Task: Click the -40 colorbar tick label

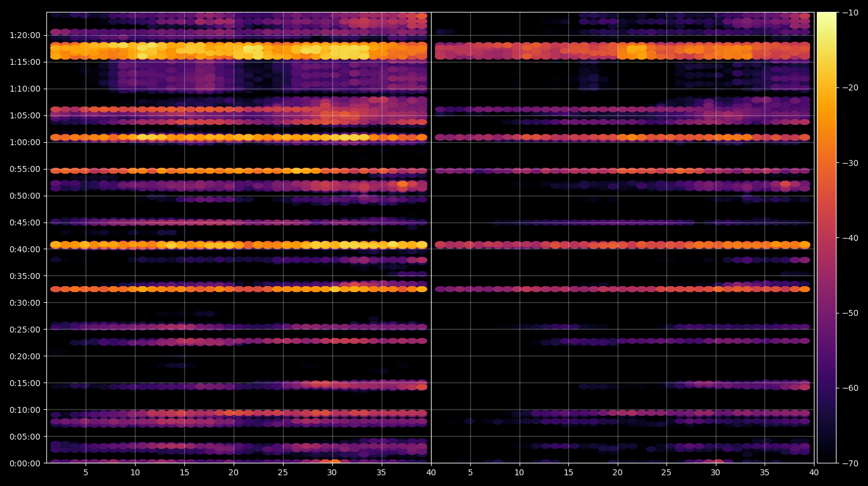Action: point(850,238)
